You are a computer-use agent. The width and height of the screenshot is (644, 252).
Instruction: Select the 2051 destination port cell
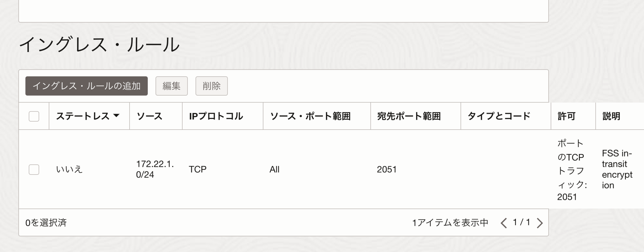387,170
